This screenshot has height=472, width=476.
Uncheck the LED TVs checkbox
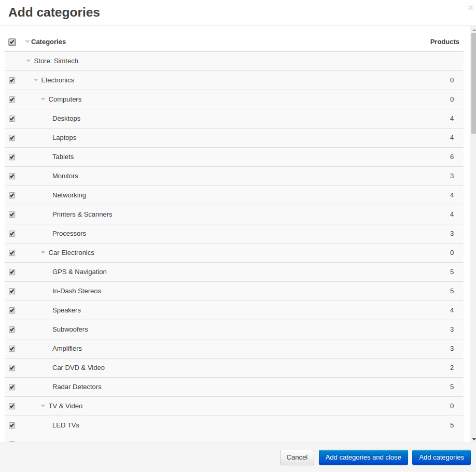tap(12, 425)
